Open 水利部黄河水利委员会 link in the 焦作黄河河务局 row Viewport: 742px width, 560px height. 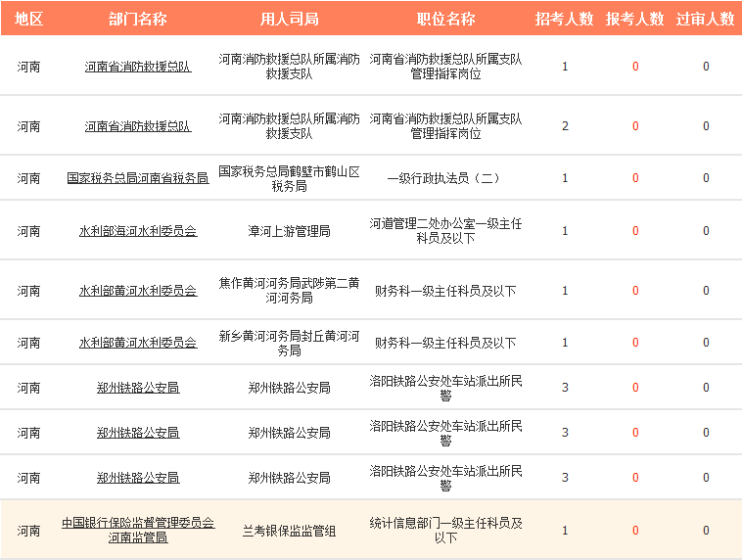pyautogui.click(x=138, y=291)
